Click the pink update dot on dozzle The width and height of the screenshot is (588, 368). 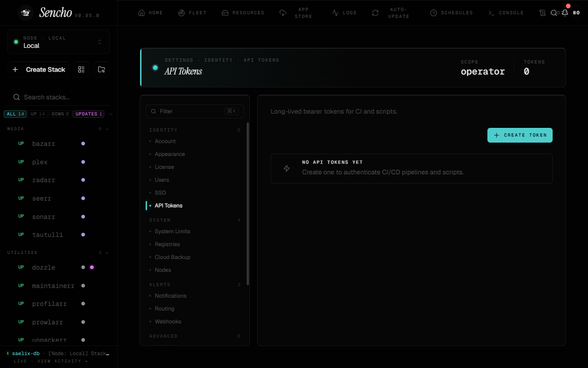pyautogui.click(x=92, y=267)
